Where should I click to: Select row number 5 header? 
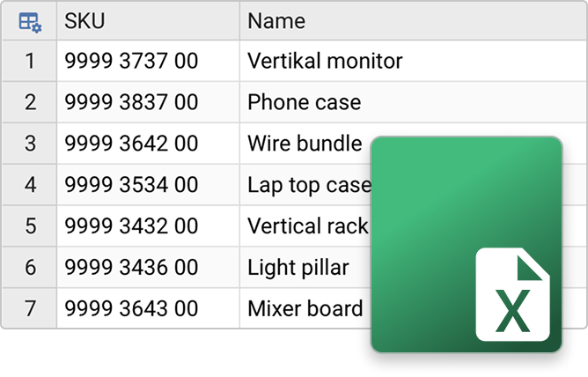coord(29,225)
